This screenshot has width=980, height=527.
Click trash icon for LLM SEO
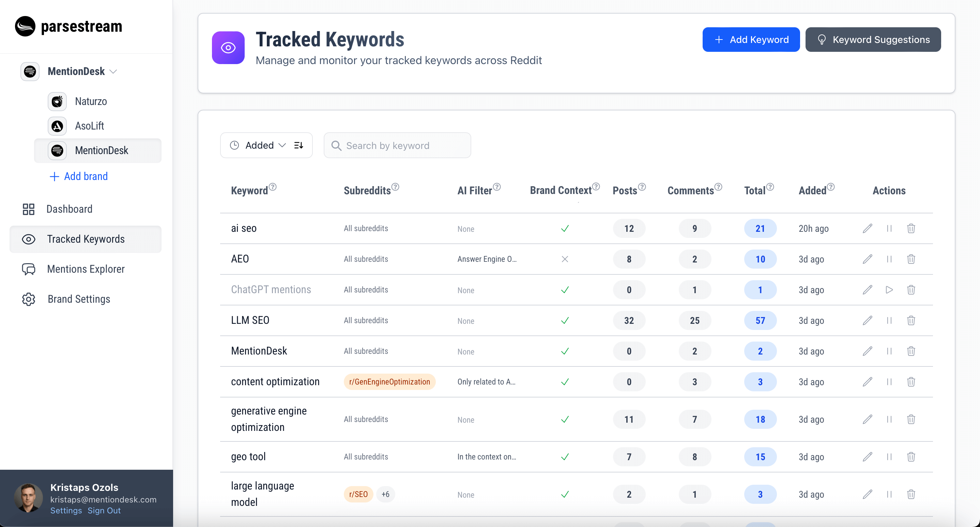click(911, 320)
